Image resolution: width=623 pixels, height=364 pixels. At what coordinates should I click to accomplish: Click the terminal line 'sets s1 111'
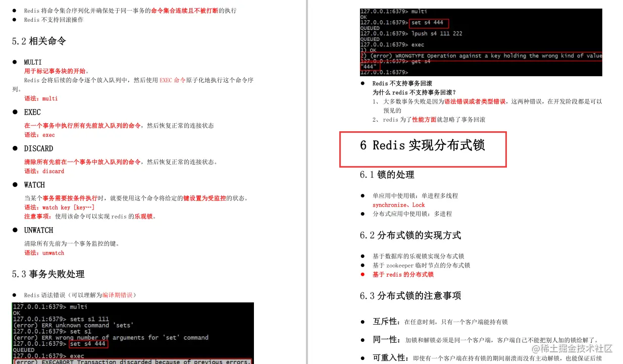pos(89,319)
